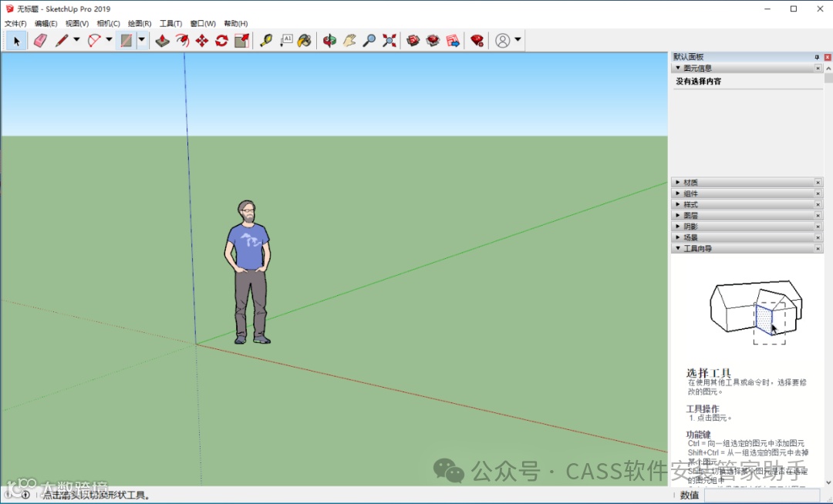This screenshot has width=833, height=504.
Task: Close the 阴影 panel section
Action: tap(818, 227)
